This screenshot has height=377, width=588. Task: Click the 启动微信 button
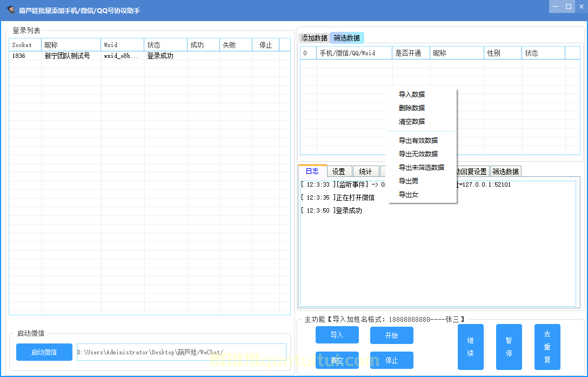[x=44, y=352]
